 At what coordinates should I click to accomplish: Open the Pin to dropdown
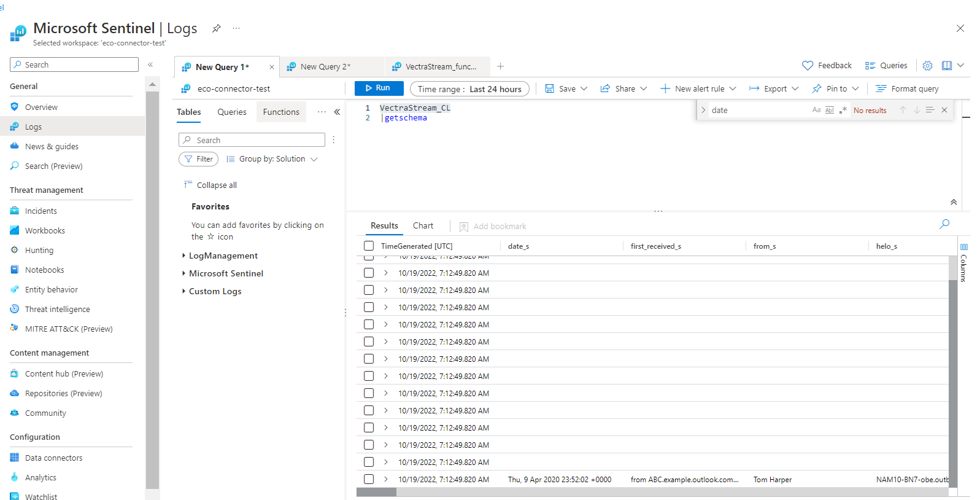[x=835, y=89]
